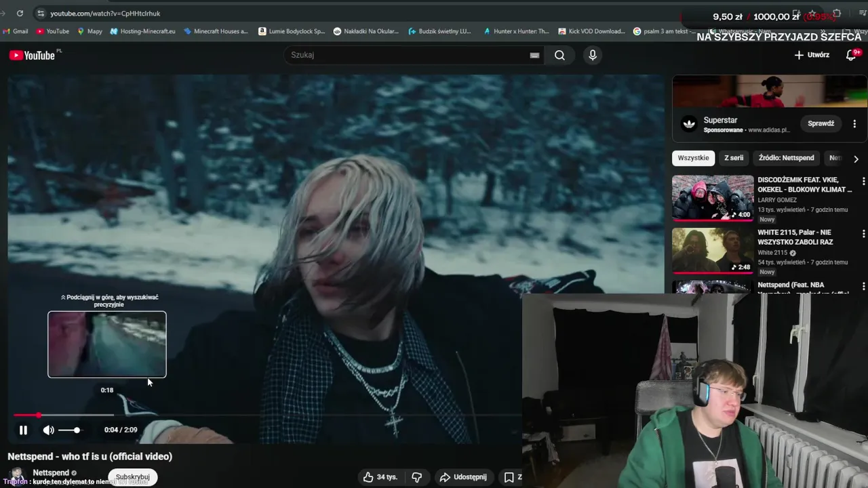Open the Utwórz create menu
This screenshot has height=488, width=868.
coord(812,55)
